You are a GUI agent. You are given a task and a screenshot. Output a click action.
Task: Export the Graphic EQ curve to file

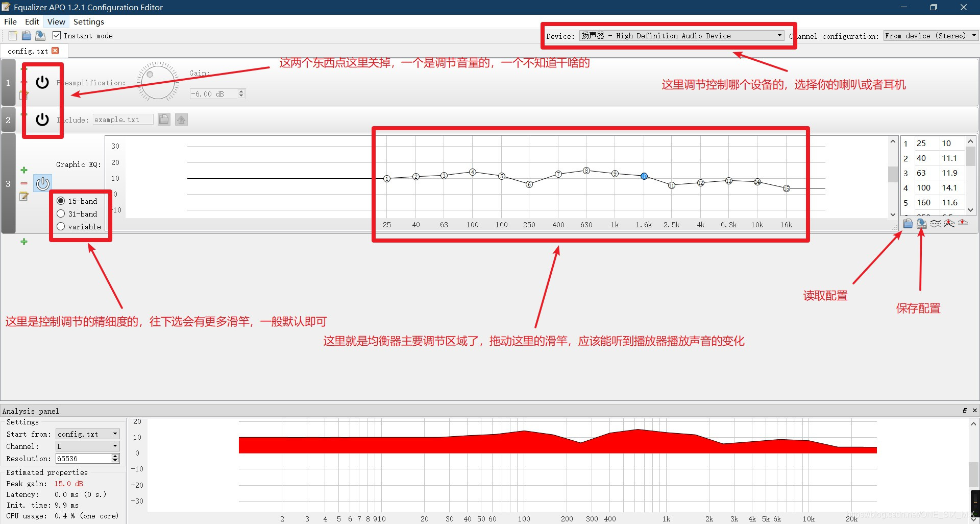922,223
